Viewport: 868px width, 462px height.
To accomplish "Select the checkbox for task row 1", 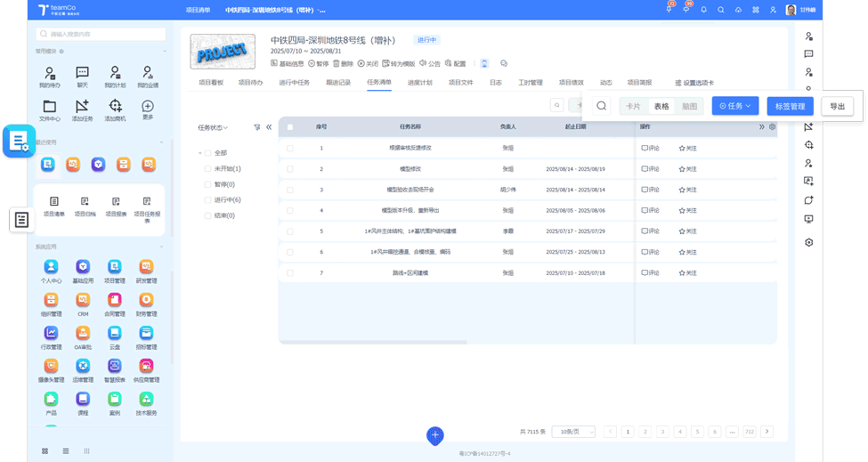I will [x=290, y=148].
